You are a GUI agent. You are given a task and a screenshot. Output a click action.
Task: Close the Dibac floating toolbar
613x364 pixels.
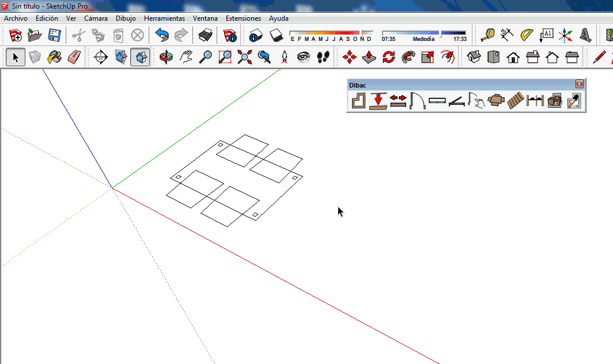580,84
